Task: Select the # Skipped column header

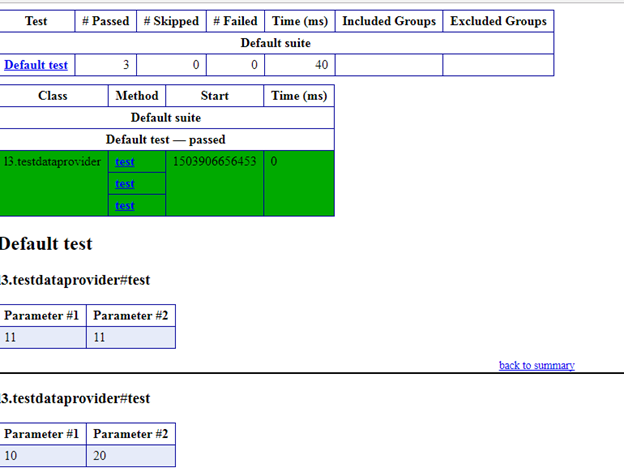Action: click(x=171, y=21)
